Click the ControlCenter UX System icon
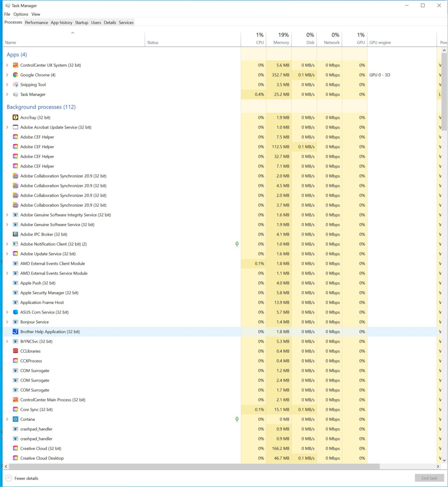This screenshot has width=448, height=487. [x=15, y=65]
